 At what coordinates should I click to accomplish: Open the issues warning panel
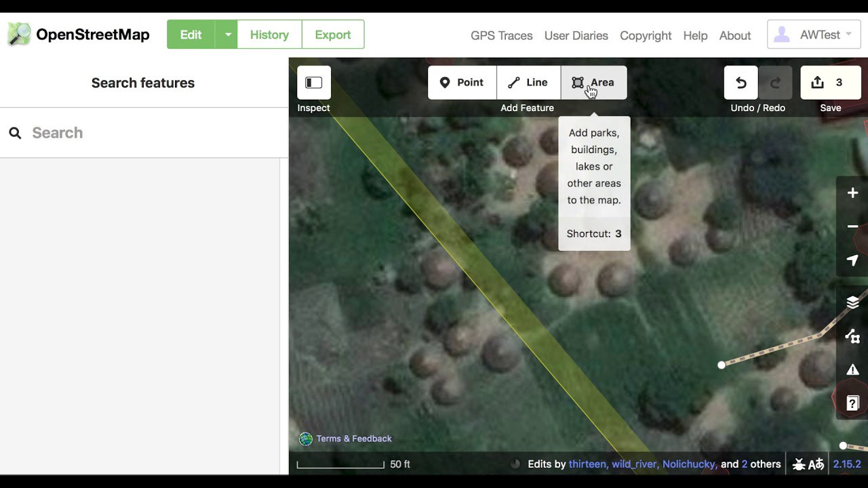pos(852,370)
